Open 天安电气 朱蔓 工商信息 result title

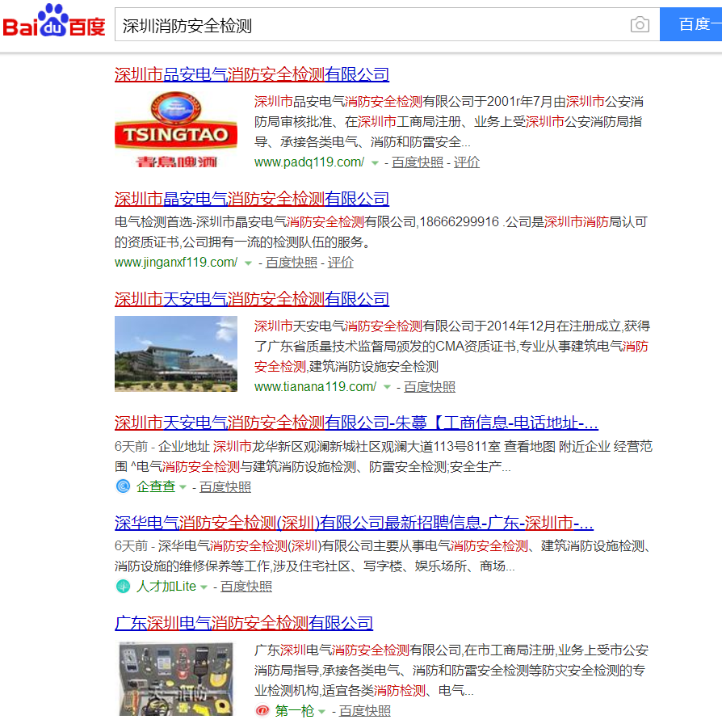pos(356,423)
